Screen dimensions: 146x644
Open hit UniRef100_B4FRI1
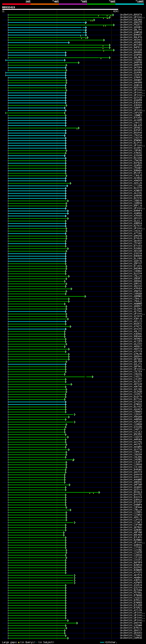pos(131,48)
